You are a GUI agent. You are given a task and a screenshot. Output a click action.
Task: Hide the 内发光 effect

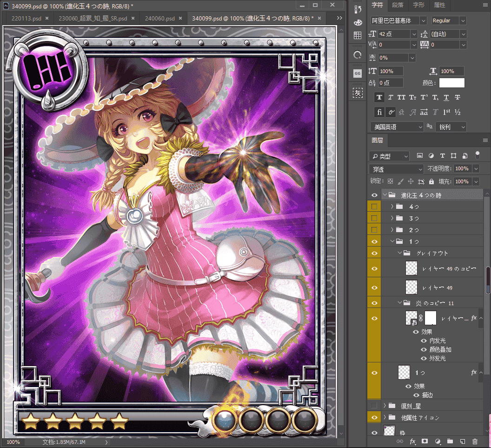coord(424,341)
